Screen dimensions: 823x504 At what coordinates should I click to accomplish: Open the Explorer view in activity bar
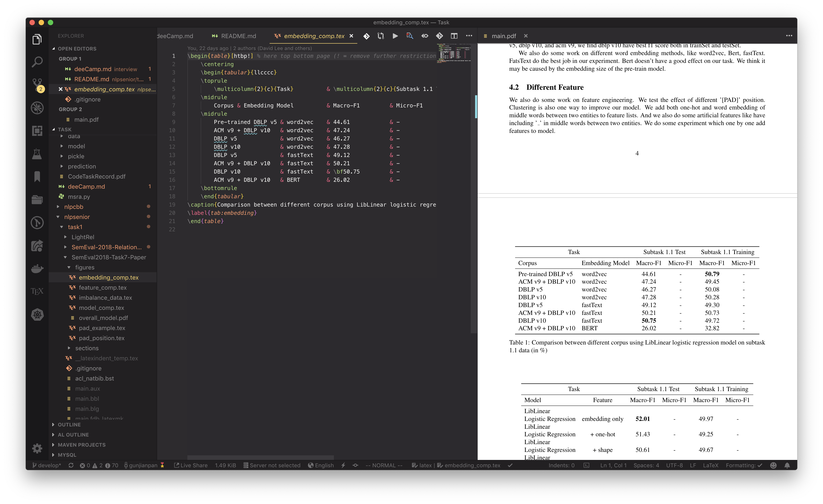(x=37, y=39)
